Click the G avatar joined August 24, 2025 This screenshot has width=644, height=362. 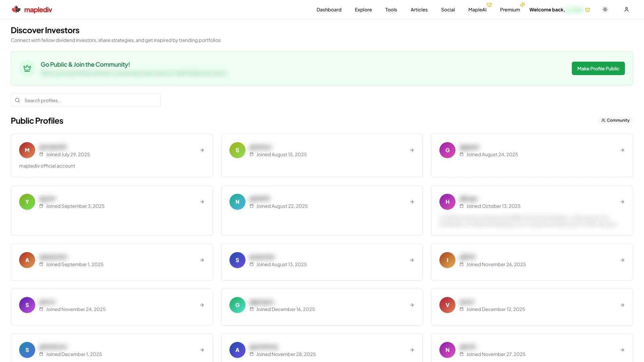(447, 150)
